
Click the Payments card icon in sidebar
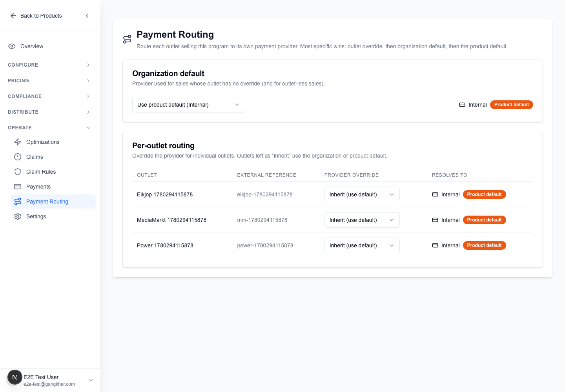pos(18,187)
